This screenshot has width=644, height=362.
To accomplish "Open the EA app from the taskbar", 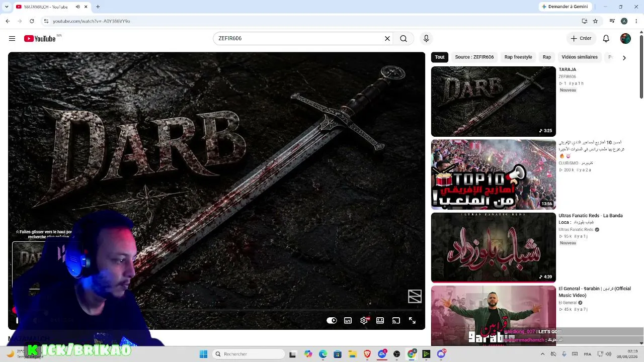I will coord(382,354).
